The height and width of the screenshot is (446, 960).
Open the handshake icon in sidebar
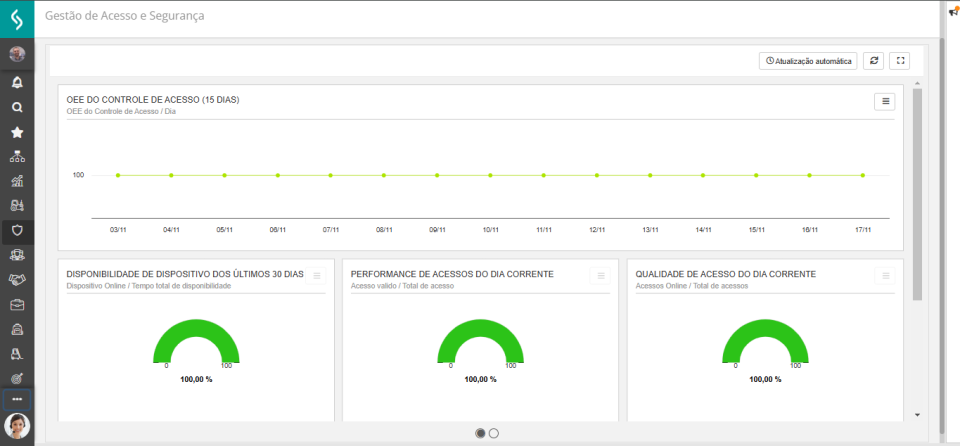pos(17,279)
